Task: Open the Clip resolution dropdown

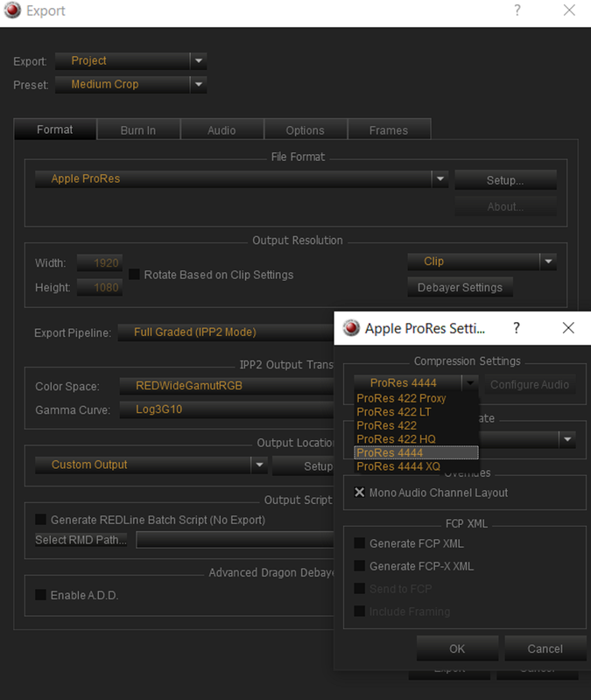Action: tap(548, 262)
